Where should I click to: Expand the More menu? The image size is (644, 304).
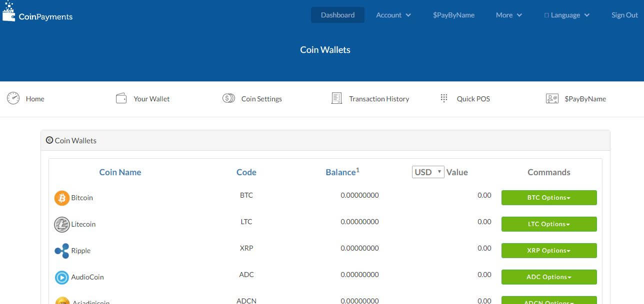pyautogui.click(x=509, y=15)
